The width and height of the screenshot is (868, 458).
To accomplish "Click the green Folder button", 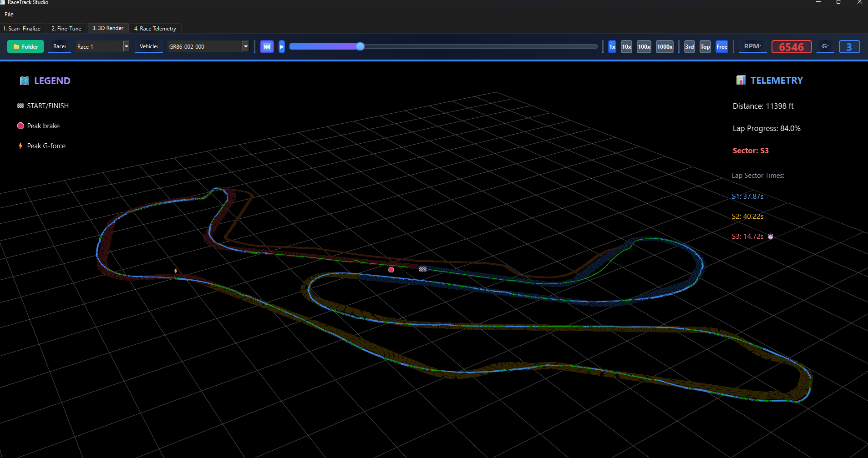I will (x=25, y=46).
